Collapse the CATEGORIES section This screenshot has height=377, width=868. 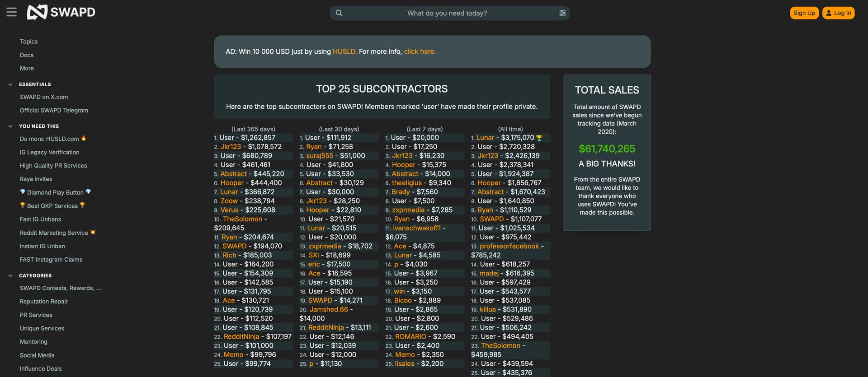click(x=10, y=275)
